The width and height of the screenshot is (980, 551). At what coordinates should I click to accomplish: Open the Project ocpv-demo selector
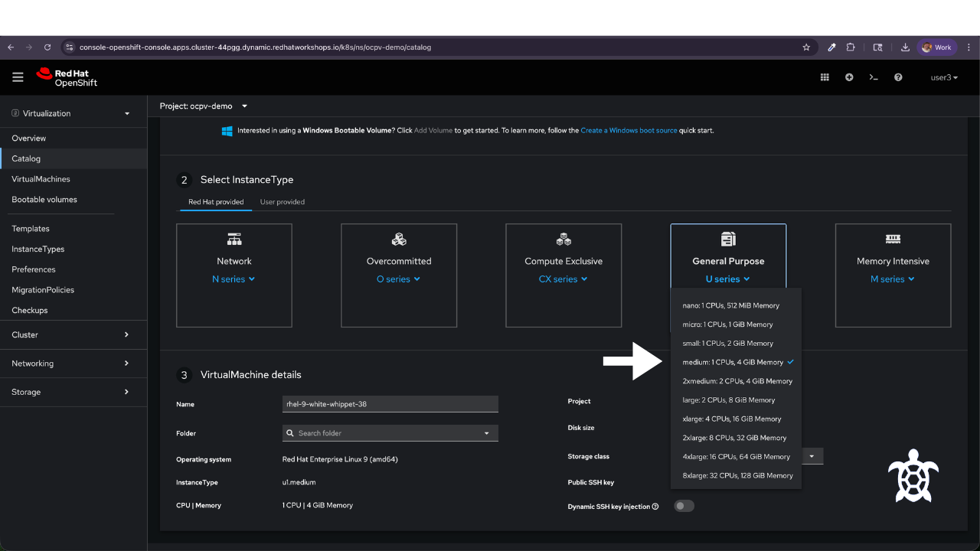(204, 106)
